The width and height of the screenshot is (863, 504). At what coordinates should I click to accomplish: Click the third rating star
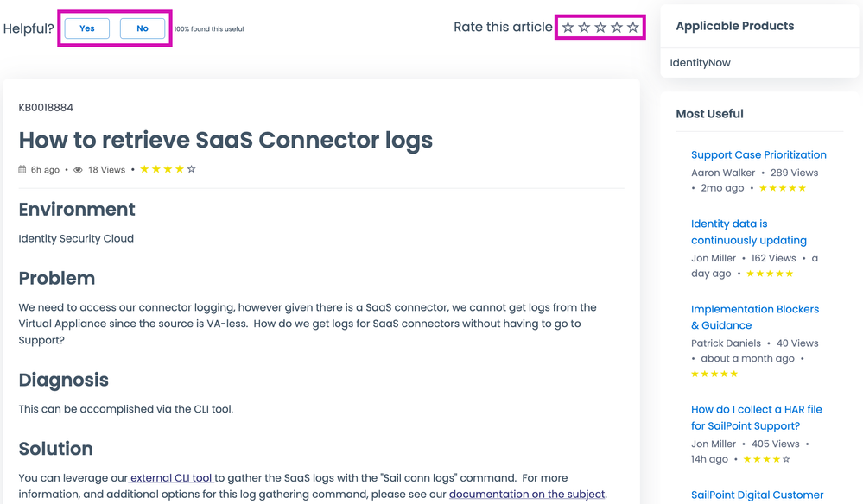pyautogui.click(x=600, y=28)
